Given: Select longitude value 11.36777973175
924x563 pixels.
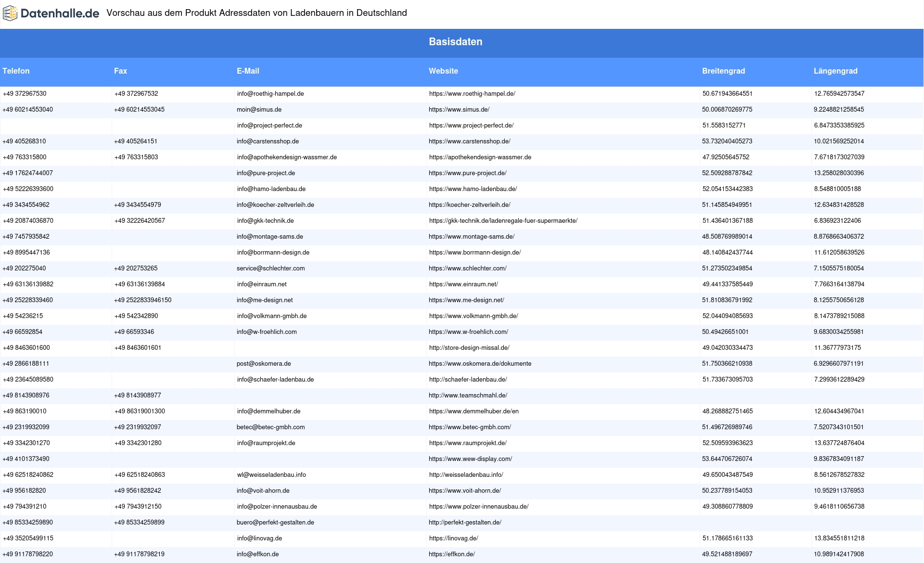Looking at the screenshot, I should coord(837,348).
